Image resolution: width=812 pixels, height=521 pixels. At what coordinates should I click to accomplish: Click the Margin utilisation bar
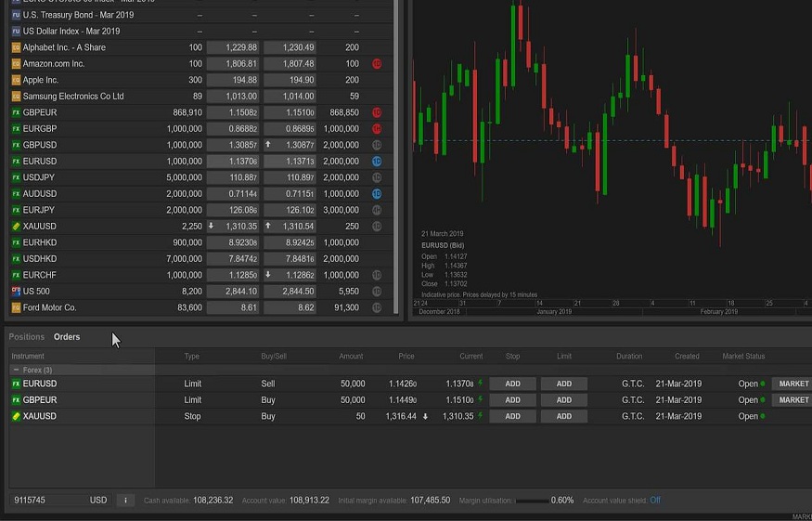coord(532,501)
